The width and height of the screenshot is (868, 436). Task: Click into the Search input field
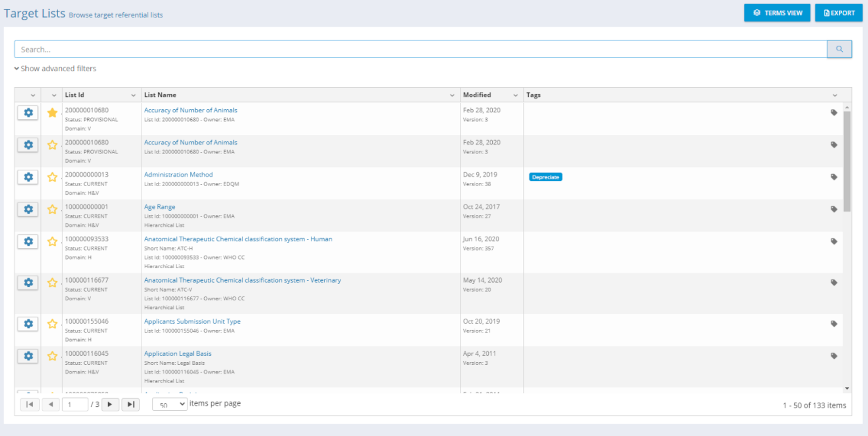pos(420,49)
